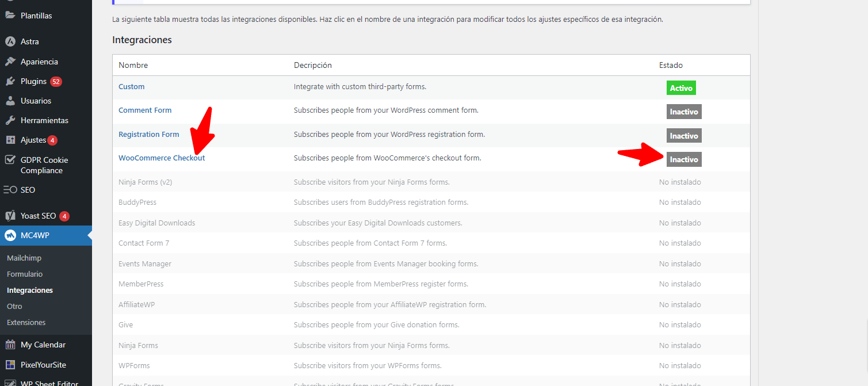The height and width of the screenshot is (386, 868).
Task: Click the My Calendar icon
Action: click(x=10, y=345)
